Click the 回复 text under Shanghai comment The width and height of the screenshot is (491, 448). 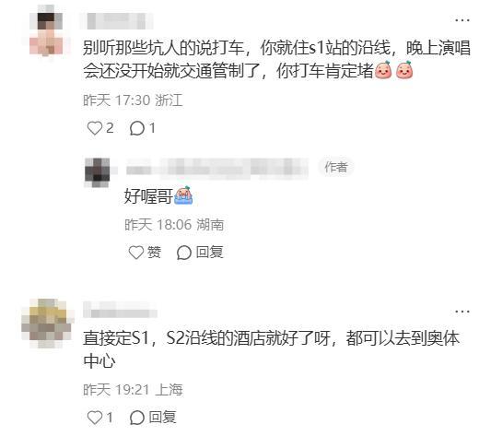coord(162,418)
